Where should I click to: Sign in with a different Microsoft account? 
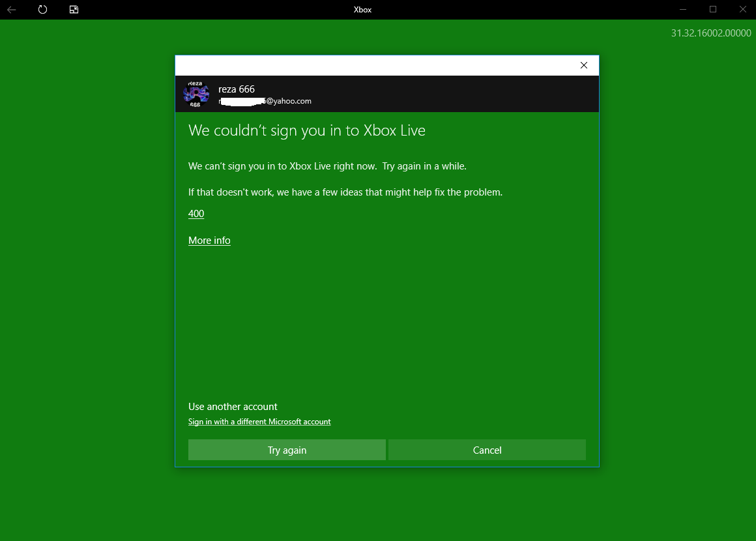click(259, 422)
